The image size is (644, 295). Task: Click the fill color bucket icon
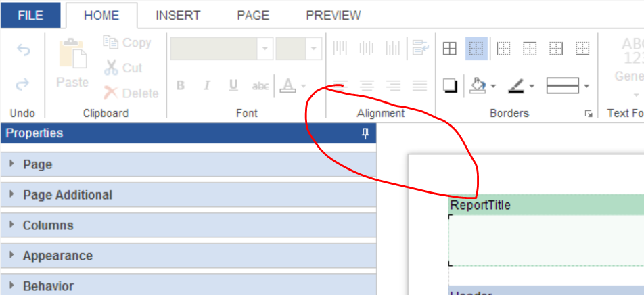pos(478,85)
